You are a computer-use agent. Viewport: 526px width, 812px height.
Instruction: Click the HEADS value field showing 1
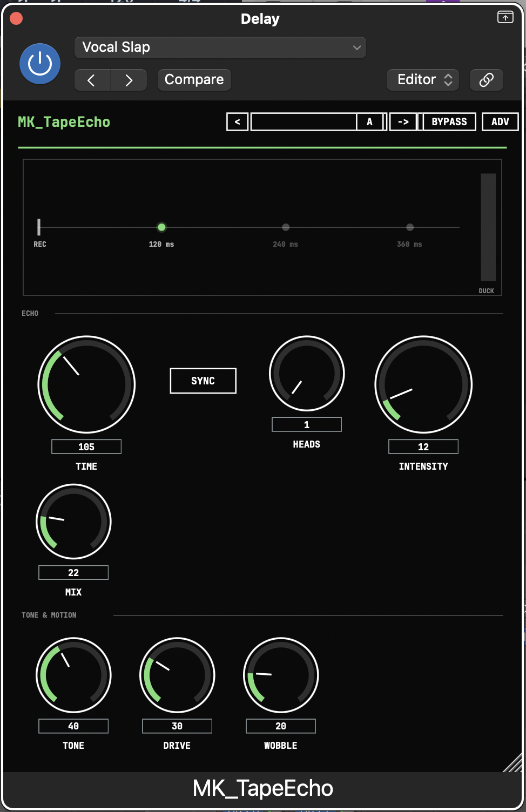[x=307, y=424]
